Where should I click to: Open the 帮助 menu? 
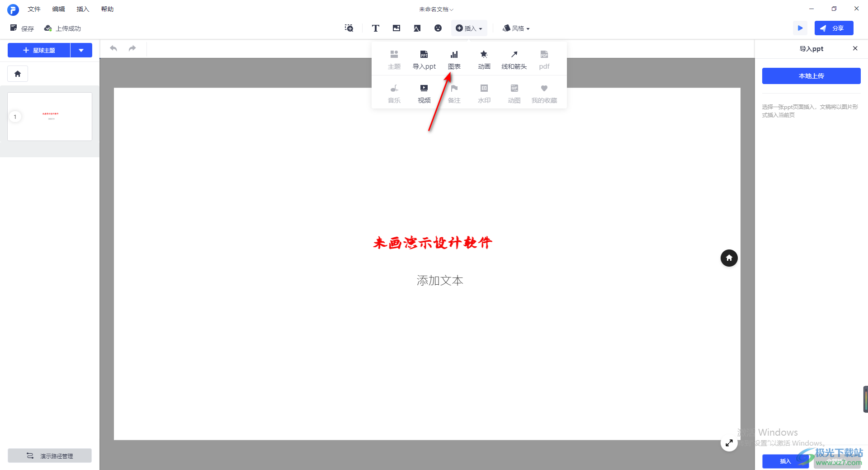(x=107, y=9)
